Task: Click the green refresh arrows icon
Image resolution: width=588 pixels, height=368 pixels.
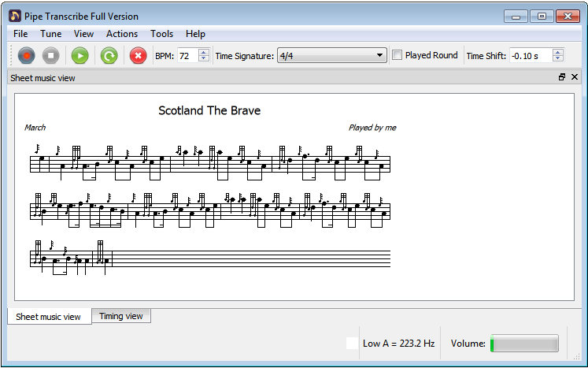Action: [109, 55]
